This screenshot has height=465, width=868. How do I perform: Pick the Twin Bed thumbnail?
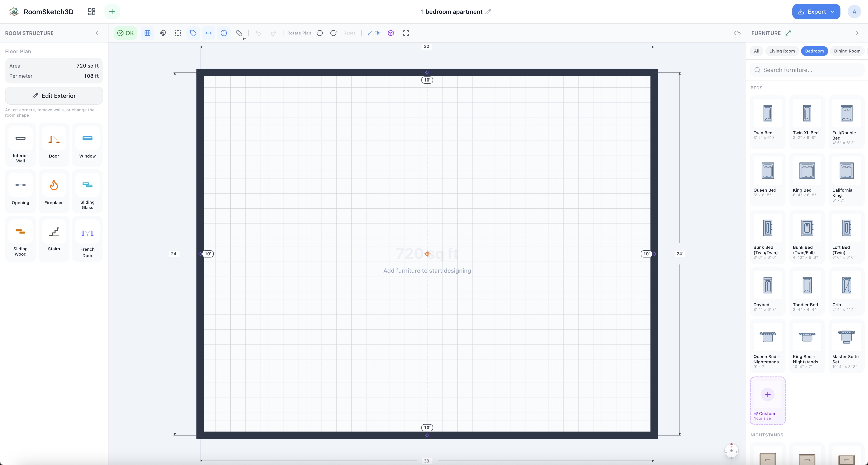click(x=768, y=113)
